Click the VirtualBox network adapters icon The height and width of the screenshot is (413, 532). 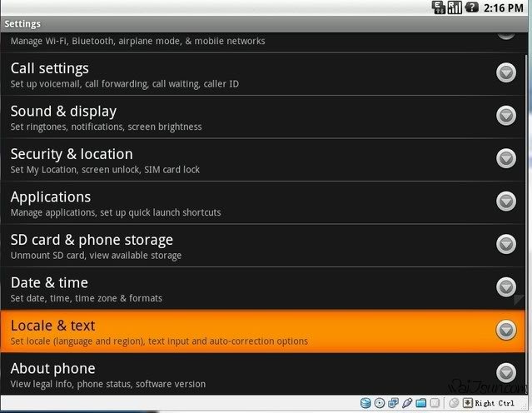tap(393, 403)
